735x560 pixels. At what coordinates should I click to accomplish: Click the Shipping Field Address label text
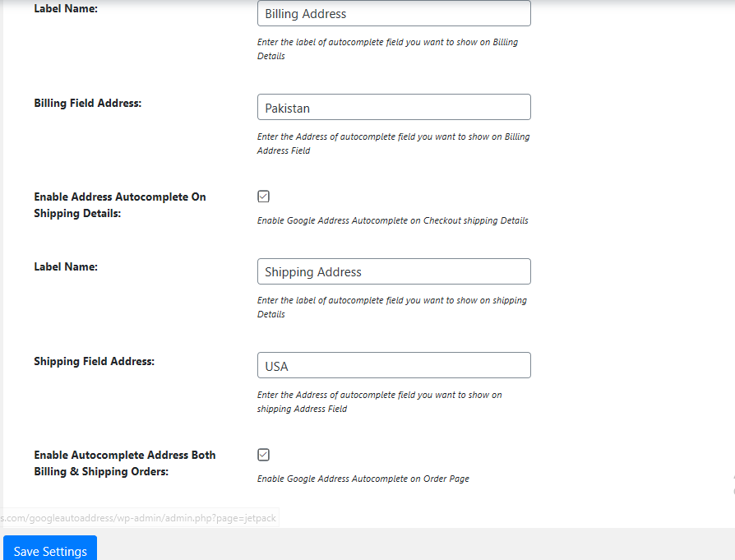tap(93, 361)
